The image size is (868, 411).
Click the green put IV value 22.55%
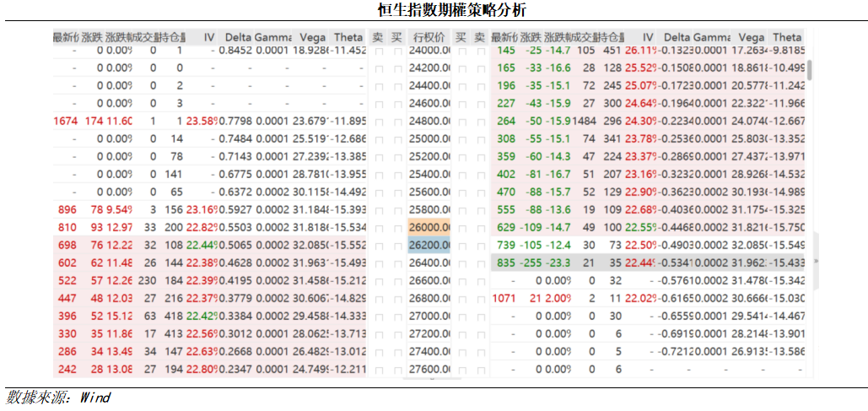(x=641, y=228)
